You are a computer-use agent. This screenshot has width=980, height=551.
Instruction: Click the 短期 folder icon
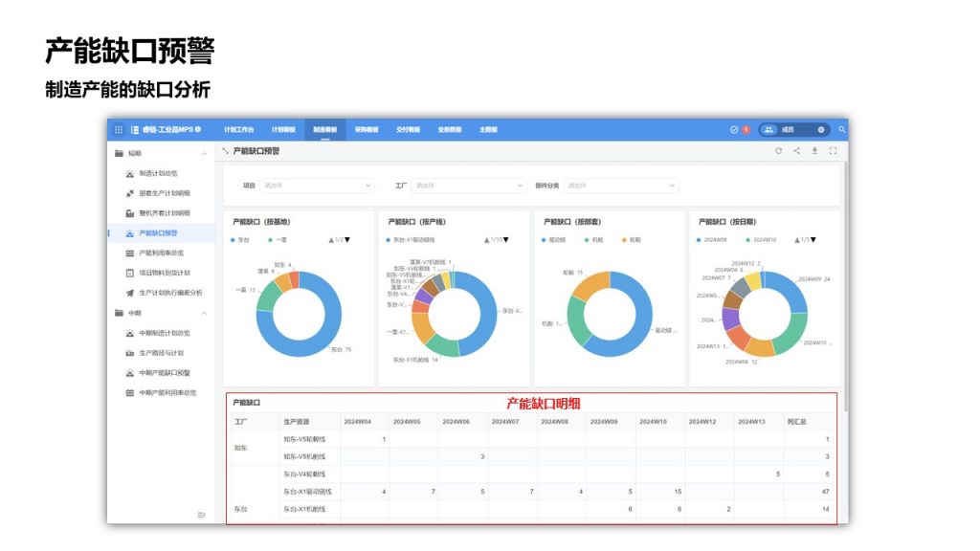click(119, 153)
